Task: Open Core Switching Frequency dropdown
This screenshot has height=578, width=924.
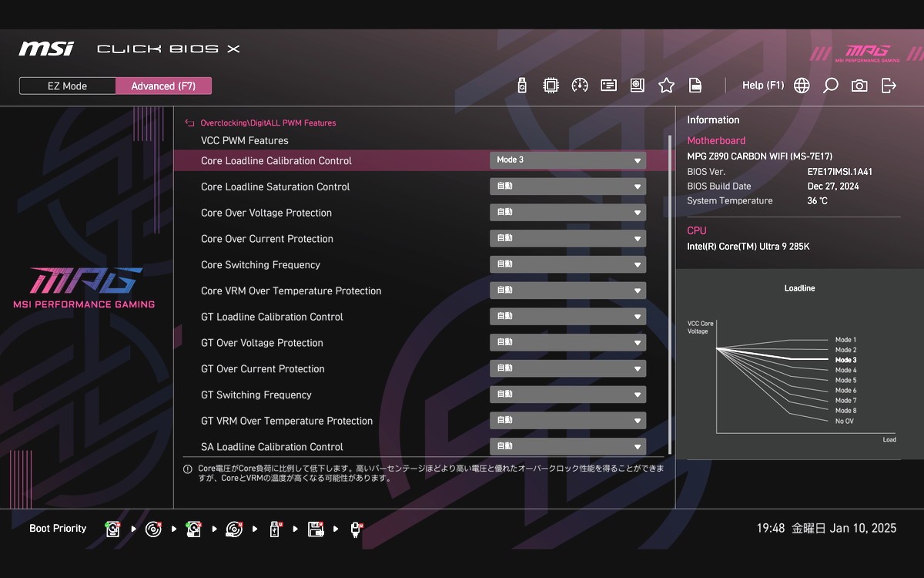Action: [567, 264]
